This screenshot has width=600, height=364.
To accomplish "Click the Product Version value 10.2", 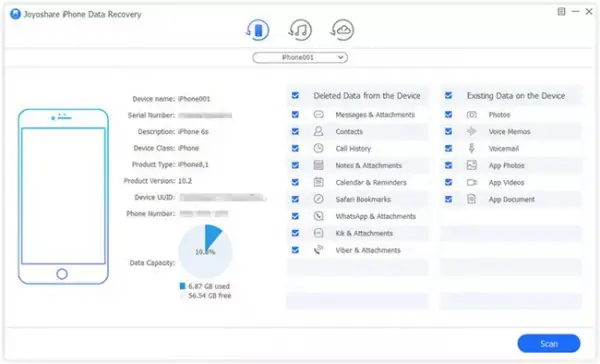I will (x=185, y=181).
